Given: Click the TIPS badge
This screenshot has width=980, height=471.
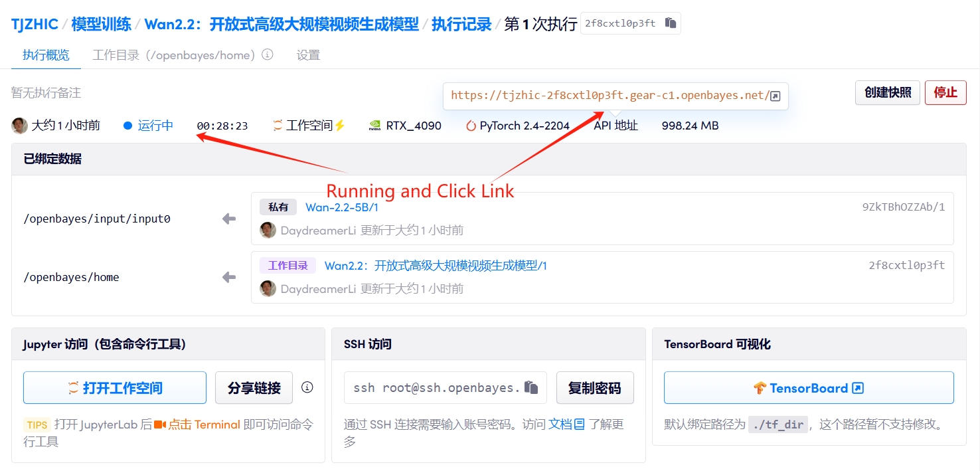Looking at the screenshot, I should coord(37,424).
